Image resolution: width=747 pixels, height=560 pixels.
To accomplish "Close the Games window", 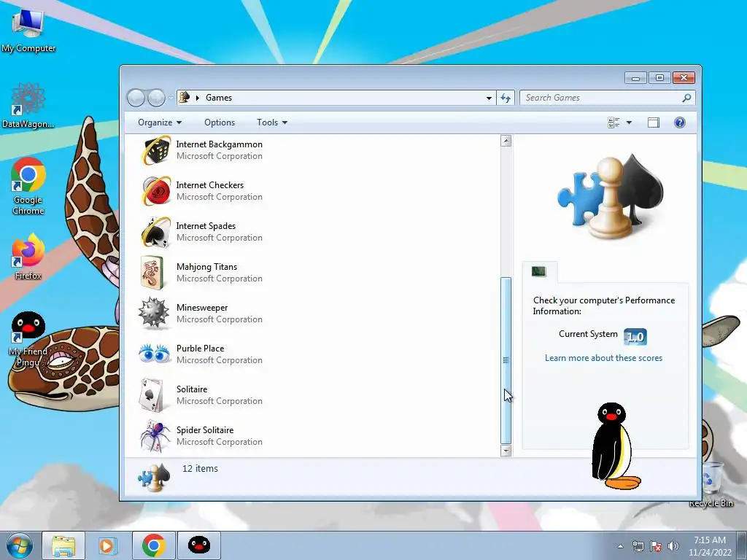I will point(684,77).
